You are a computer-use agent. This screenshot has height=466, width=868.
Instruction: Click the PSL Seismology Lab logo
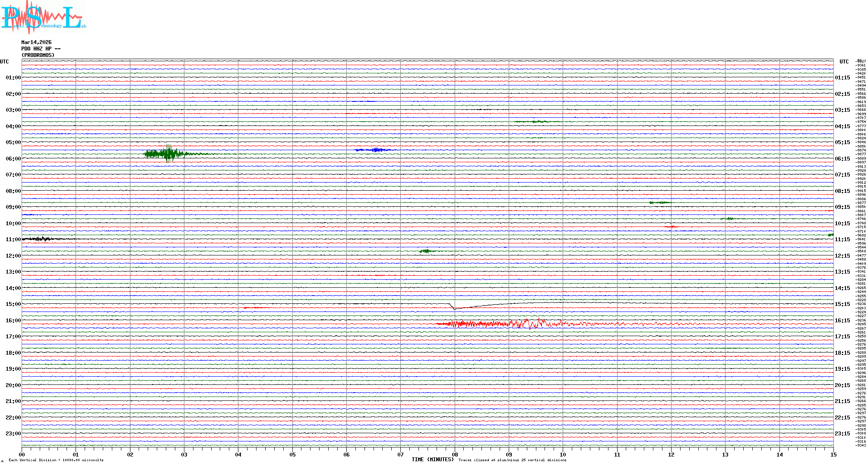click(43, 17)
